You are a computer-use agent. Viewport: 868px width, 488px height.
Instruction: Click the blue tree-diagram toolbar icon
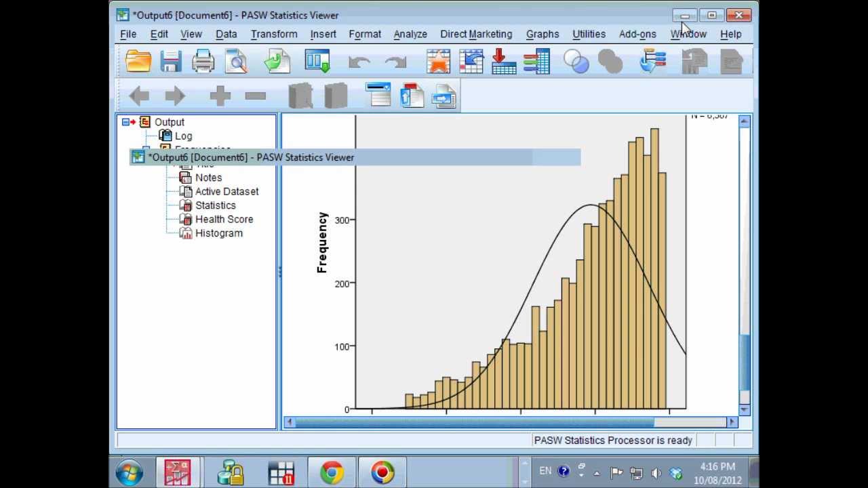click(x=652, y=62)
